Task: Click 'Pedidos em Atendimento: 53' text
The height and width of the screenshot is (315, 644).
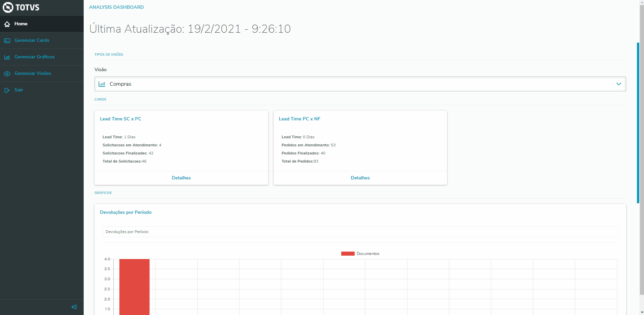Action: coord(309,145)
